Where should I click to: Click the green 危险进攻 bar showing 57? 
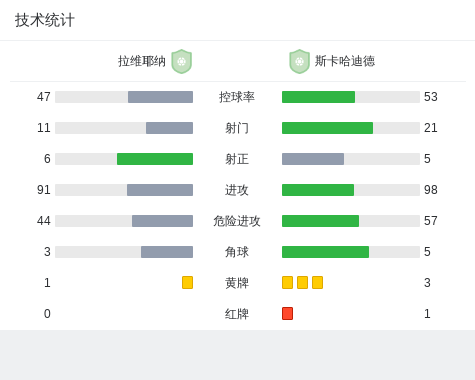tap(320, 221)
